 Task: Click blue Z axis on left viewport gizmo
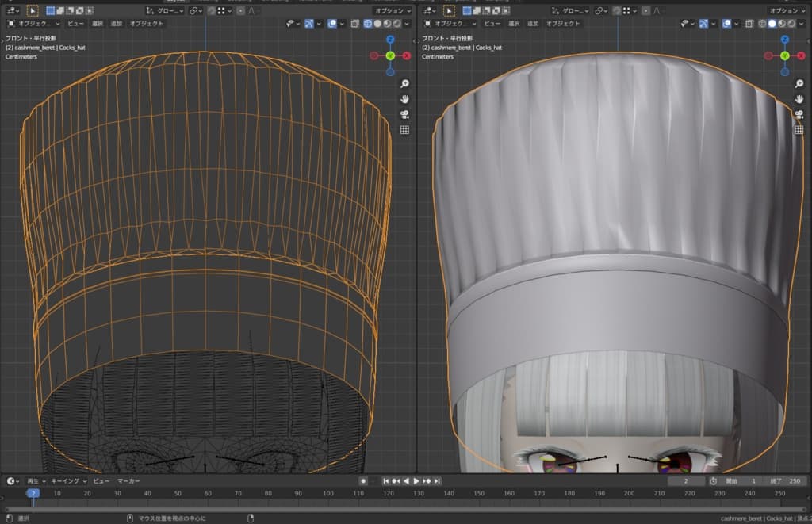click(x=390, y=40)
